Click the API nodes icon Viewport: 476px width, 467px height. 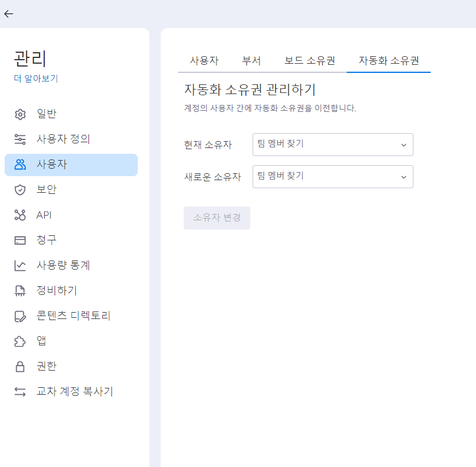click(x=20, y=215)
